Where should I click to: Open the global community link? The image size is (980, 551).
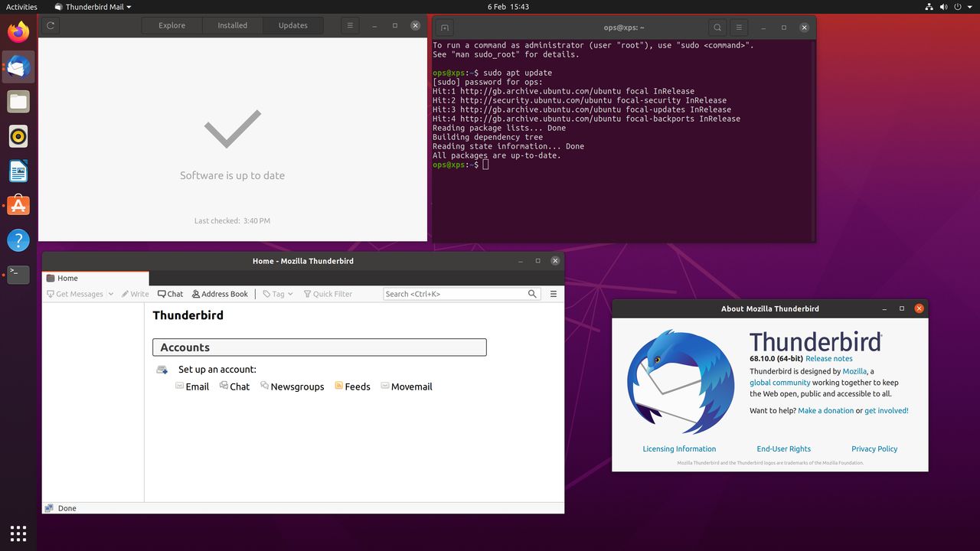pyautogui.click(x=779, y=383)
